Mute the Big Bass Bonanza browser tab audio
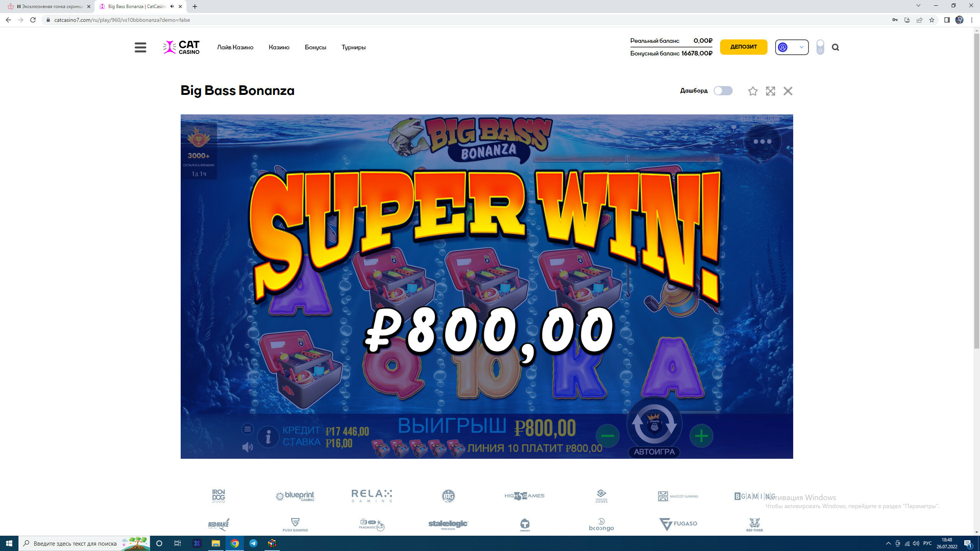980x551 pixels. coord(172,7)
